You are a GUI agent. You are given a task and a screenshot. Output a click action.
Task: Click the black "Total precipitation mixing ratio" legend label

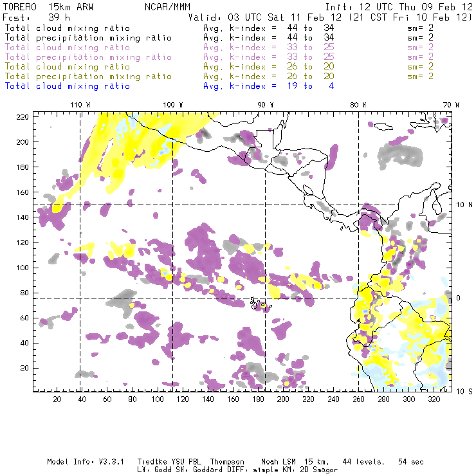click(x=88, y=38)
